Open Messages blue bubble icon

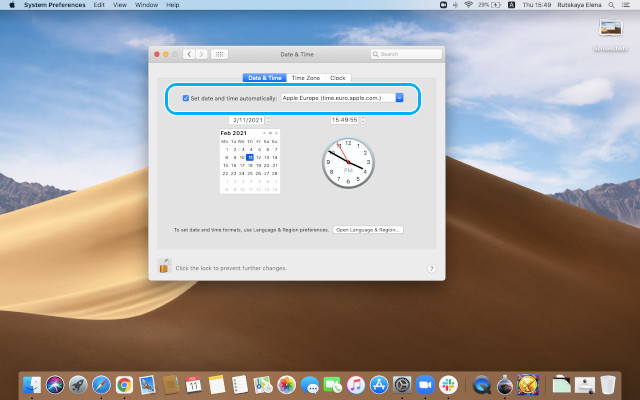click(x=310, y=385)
